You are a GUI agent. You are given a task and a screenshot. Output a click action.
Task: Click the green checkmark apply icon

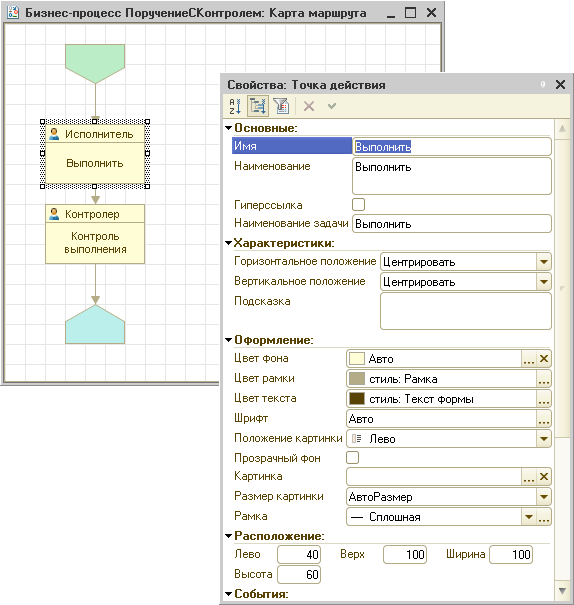[x=332, y=105]
